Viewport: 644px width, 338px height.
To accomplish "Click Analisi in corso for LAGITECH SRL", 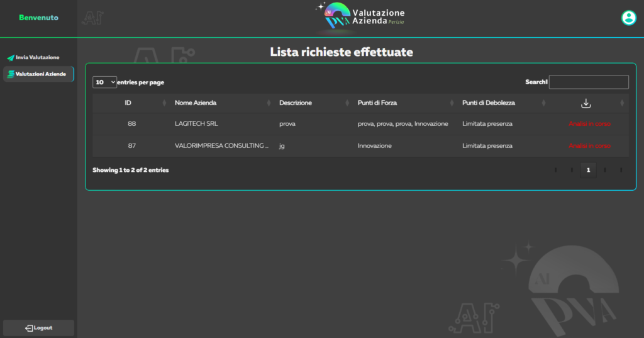I will [589, 124].
